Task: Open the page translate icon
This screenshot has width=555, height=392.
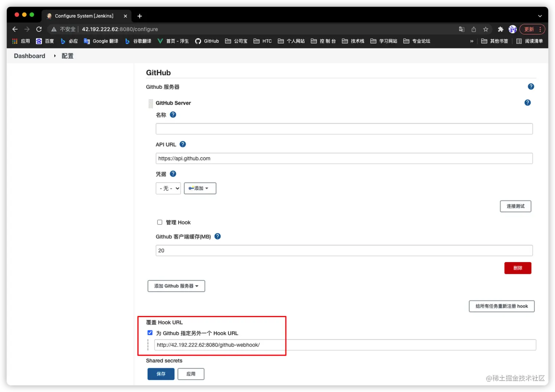Action: pos(462,29)
